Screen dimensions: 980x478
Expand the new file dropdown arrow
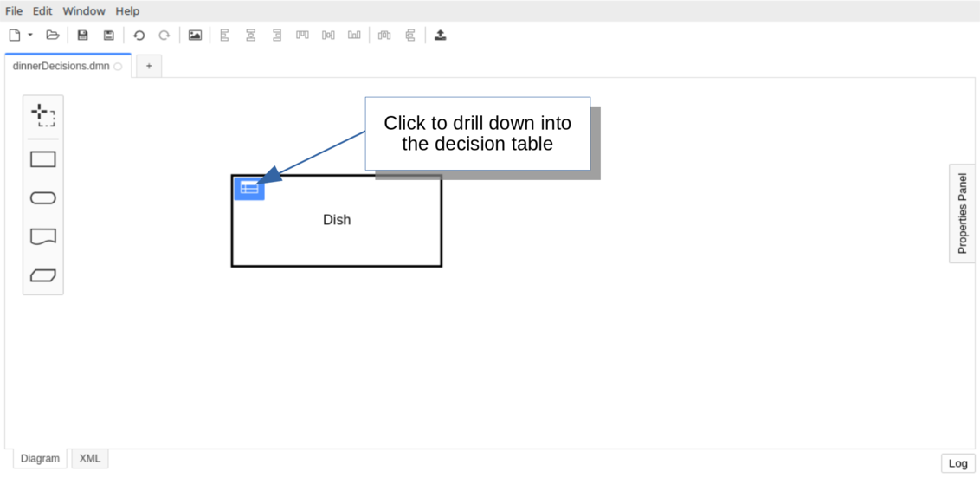pyautogui.click(x=30, y=36)
